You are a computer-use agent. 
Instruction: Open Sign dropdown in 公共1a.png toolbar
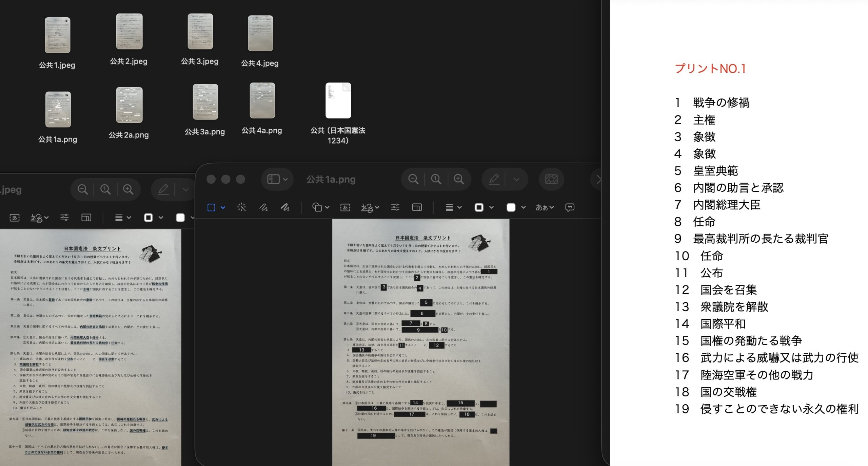point(370,207)
